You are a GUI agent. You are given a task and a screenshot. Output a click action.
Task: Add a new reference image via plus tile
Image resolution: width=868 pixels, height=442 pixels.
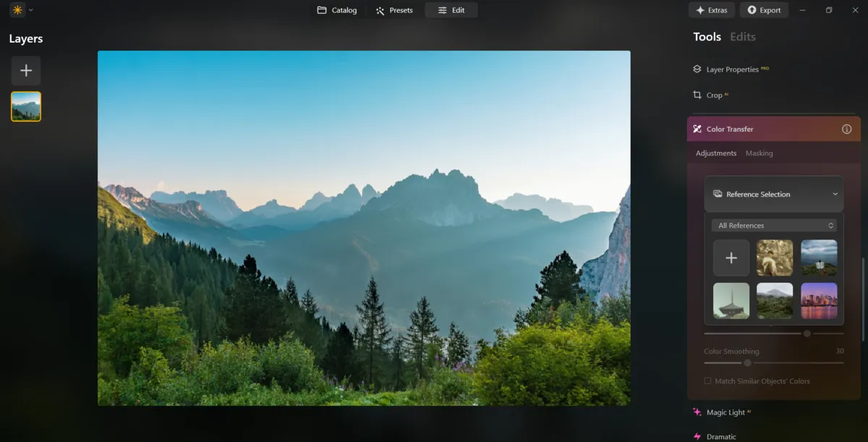click(x=731, y=258)
